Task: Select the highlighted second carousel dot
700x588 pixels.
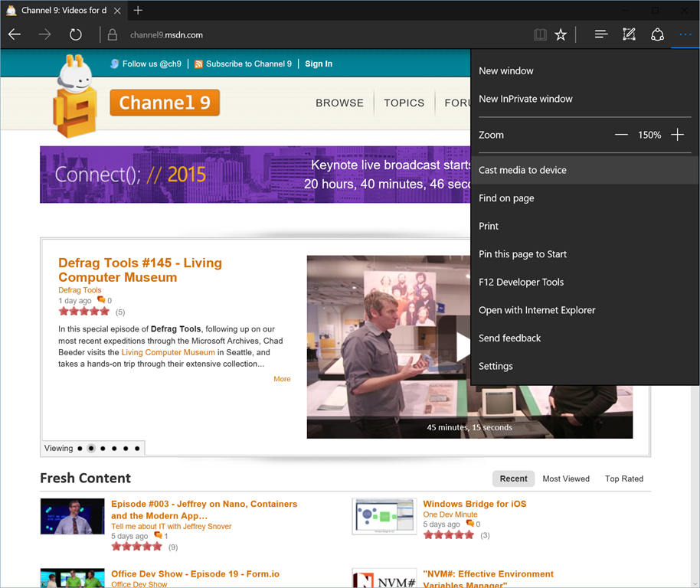Action: coord(91,449)
